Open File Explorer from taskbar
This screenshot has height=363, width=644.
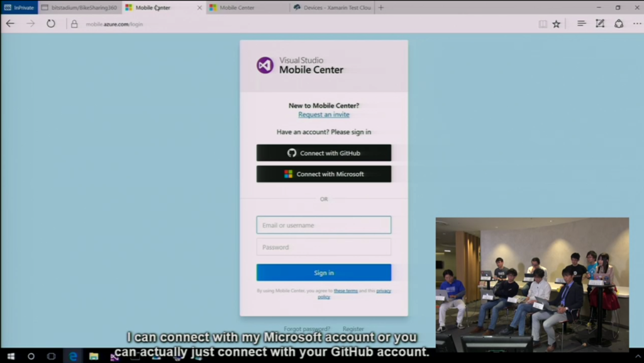point(94,356)
